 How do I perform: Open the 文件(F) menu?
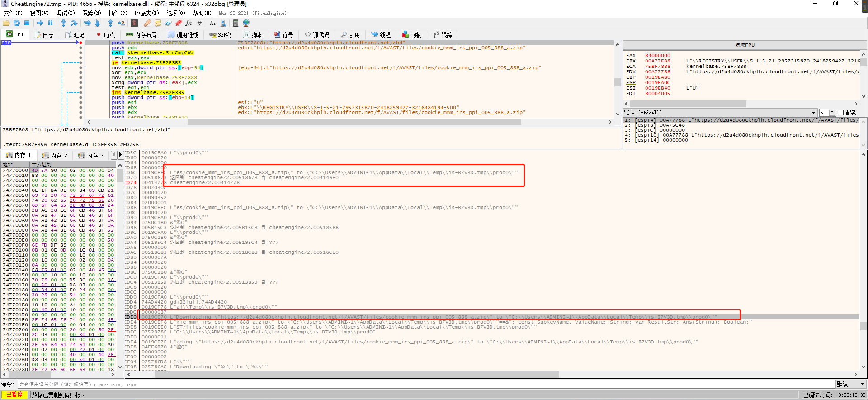tap(13, 13)
